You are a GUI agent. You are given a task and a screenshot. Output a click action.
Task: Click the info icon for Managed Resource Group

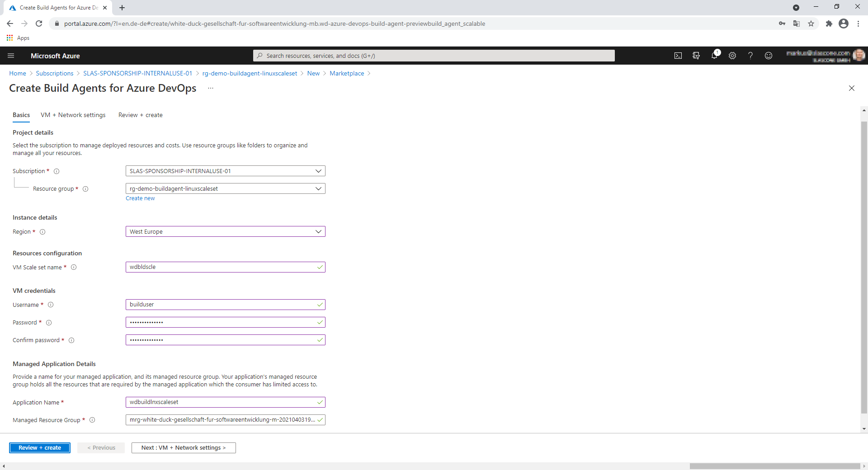point(92,420)
